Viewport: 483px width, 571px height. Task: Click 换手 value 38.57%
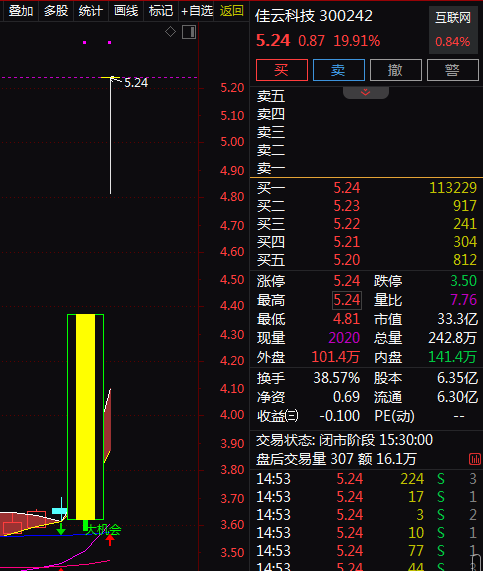pyautogui.click(x=337, y=378)
